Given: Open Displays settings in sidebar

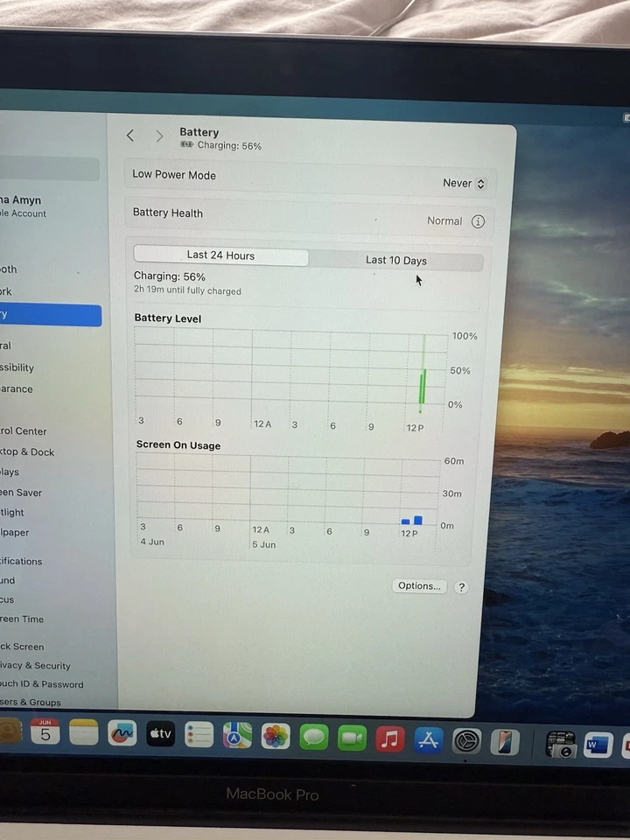Looking at the screenshot, I should point(10,472).
